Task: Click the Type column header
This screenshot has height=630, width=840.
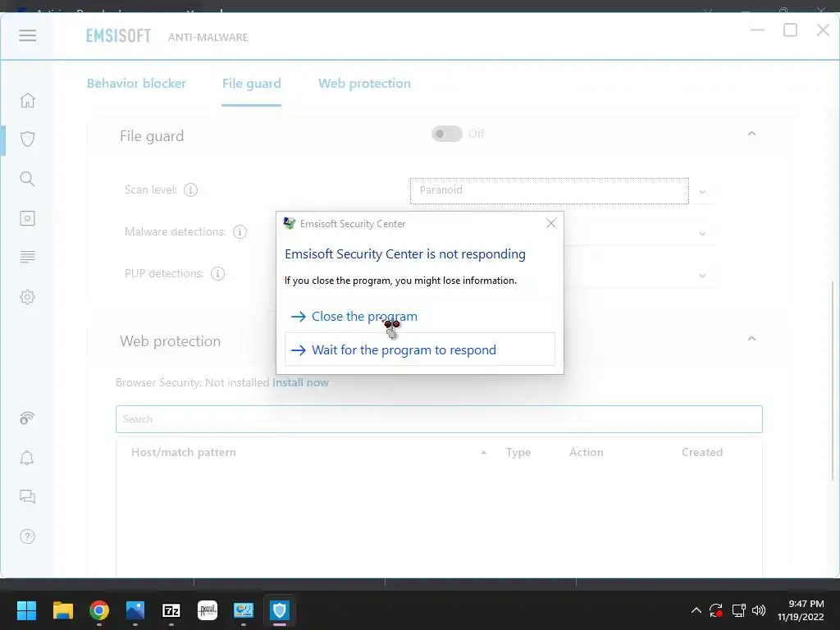Action: [518, 452]
